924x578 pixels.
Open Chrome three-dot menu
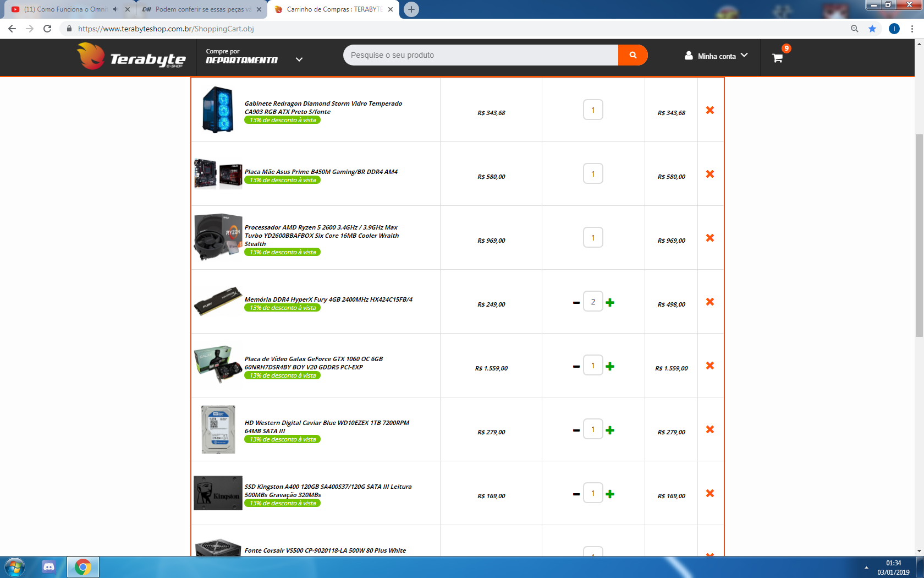pos(912,29)
